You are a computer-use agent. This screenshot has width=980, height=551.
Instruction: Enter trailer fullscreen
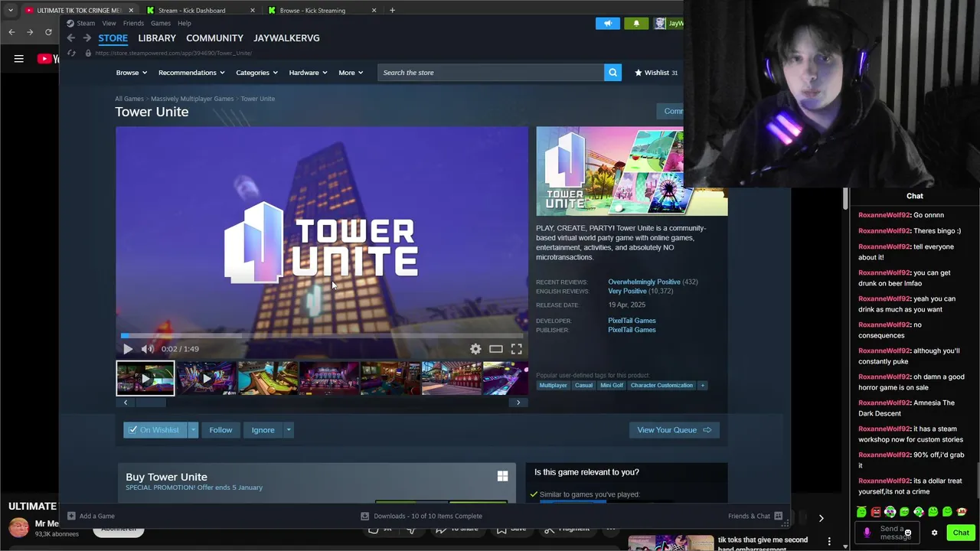(x=517, y=349)
